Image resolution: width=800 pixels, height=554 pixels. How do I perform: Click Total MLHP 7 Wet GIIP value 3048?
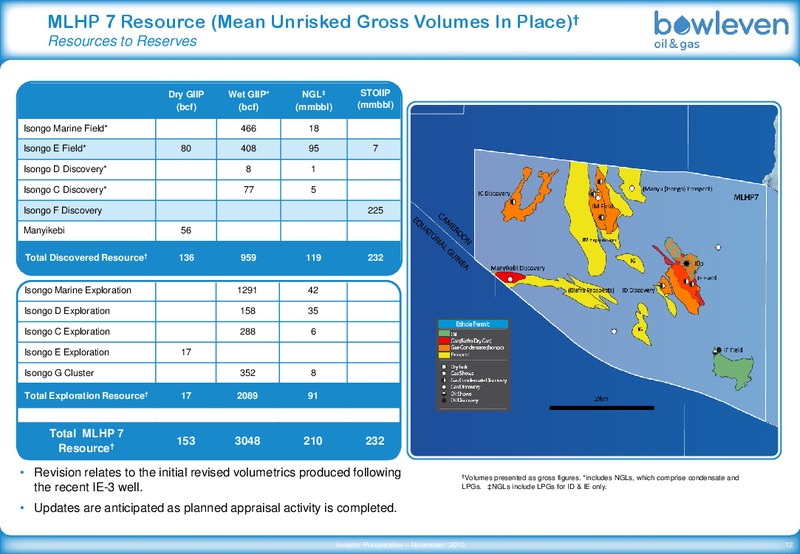(x=247, y=441)
